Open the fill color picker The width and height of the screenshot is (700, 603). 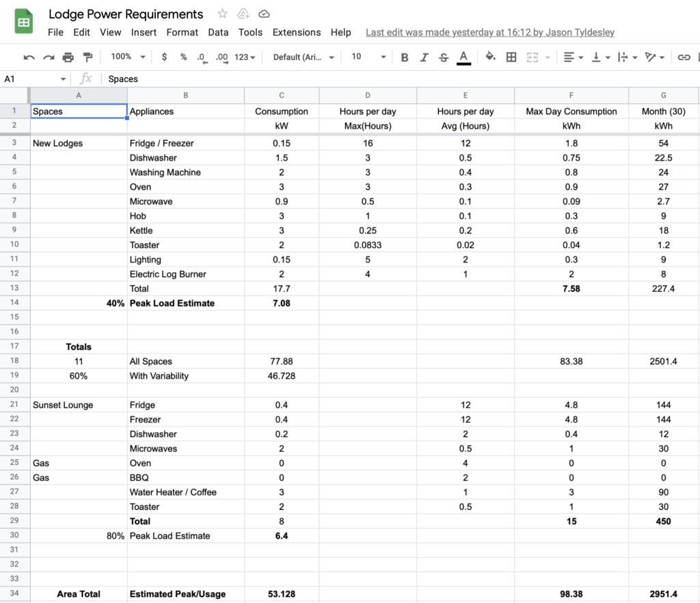pos(490,57)
